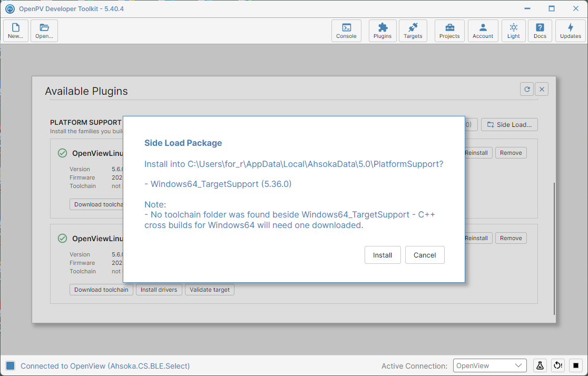Click the install path text in dialog
The width and height of the screenshot is (588, 376).
pyautogui.click(x=293, y=164)
